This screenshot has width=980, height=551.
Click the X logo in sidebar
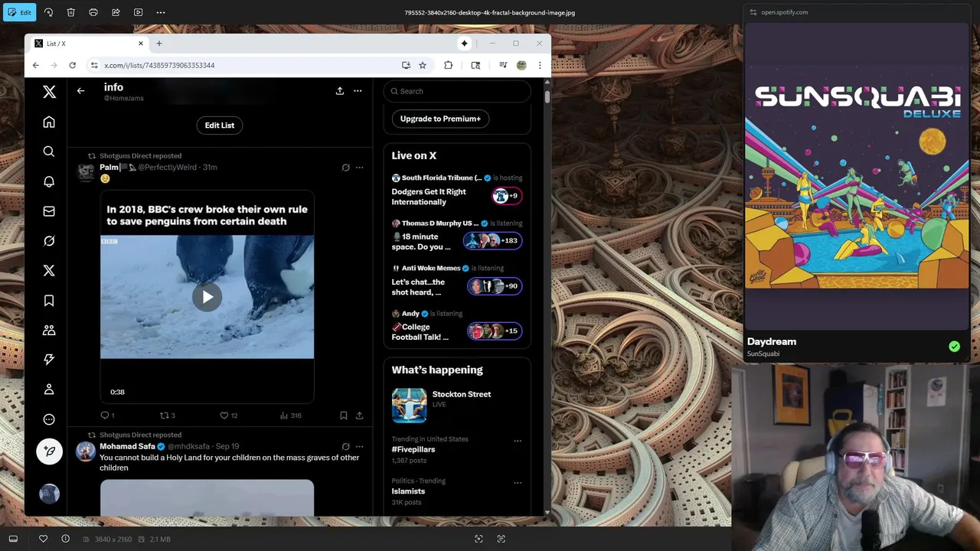[x=49, y=92]
